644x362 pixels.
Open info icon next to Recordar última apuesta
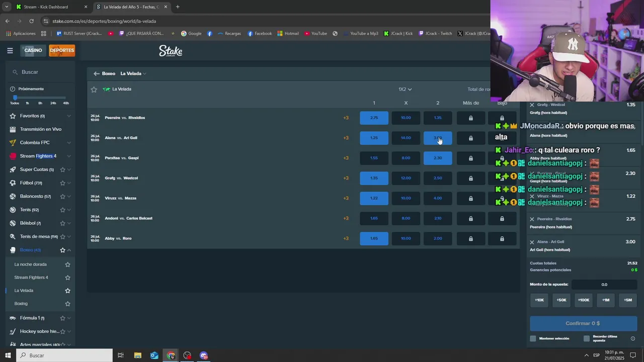coord(633,338)
